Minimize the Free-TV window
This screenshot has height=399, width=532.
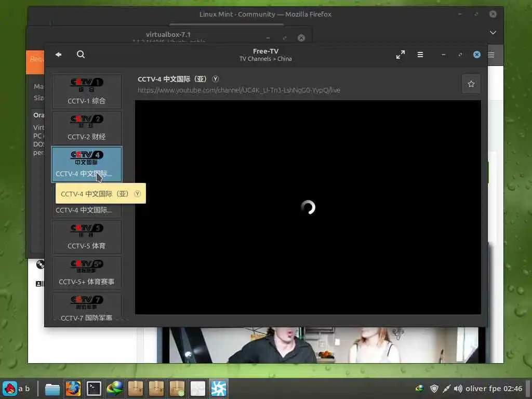(x=444, y=55)
